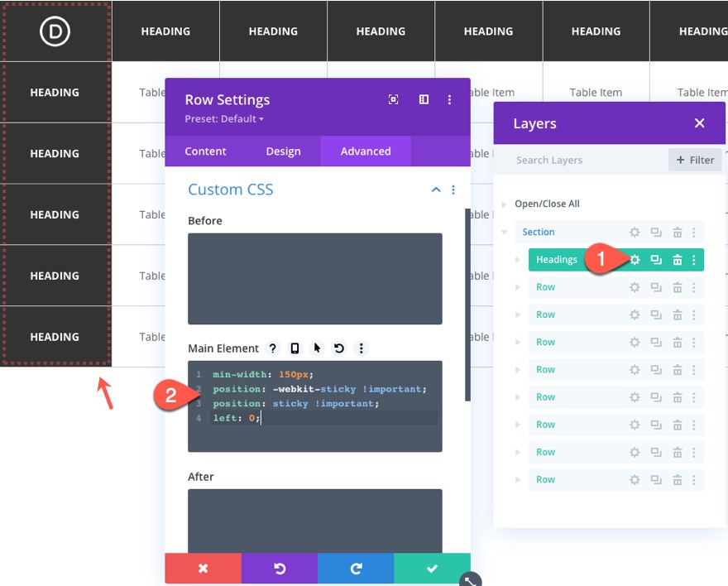Switch to the Design tab
This screenshot has width=728, height=586.
point(283,151)
